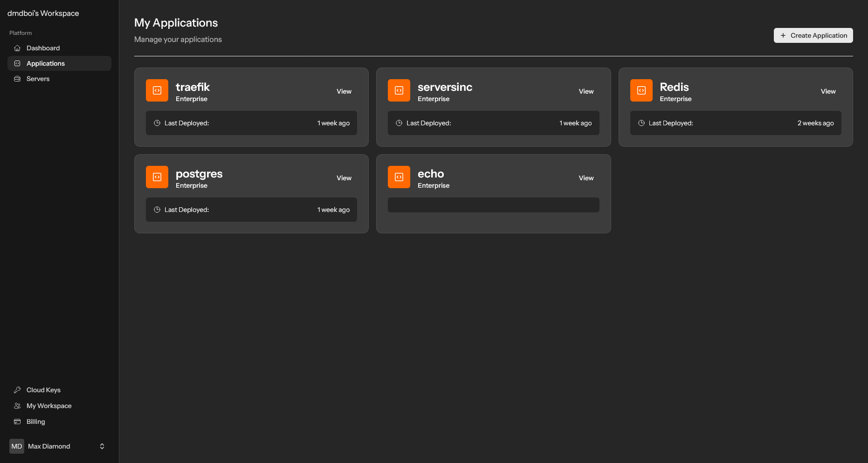868x463 pixels.
Task: Click the clock icon in traefik card
Action: pyautogui.click(x=157, y=123)
